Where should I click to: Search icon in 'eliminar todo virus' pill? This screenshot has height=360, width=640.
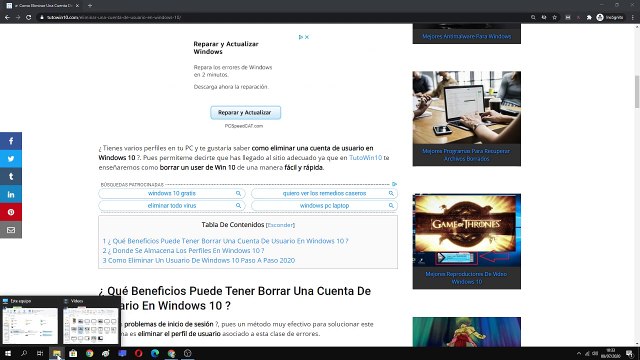tap(238, 206)
